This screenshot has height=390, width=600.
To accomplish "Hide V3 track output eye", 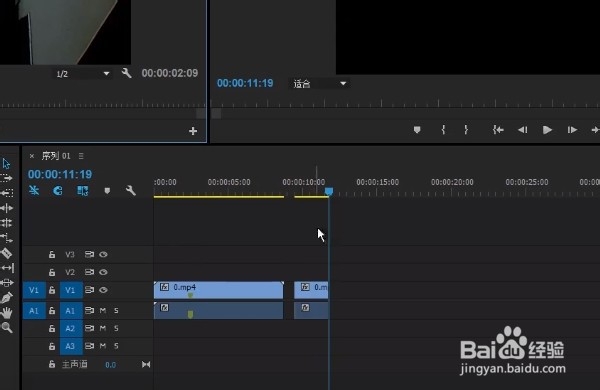I will coord(103,255).
